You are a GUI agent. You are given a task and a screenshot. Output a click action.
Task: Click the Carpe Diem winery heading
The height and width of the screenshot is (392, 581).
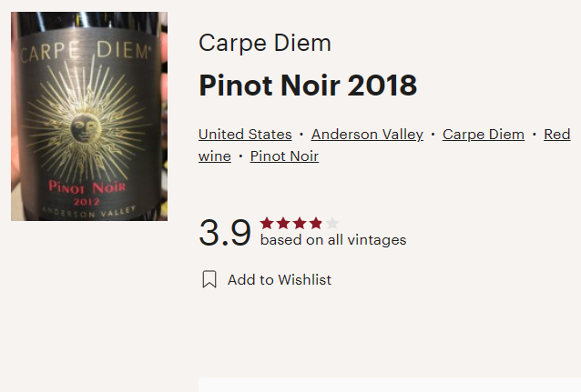pos(265,44)
